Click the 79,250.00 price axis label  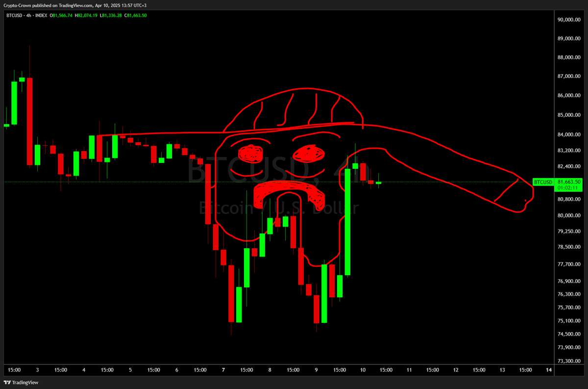569,231
